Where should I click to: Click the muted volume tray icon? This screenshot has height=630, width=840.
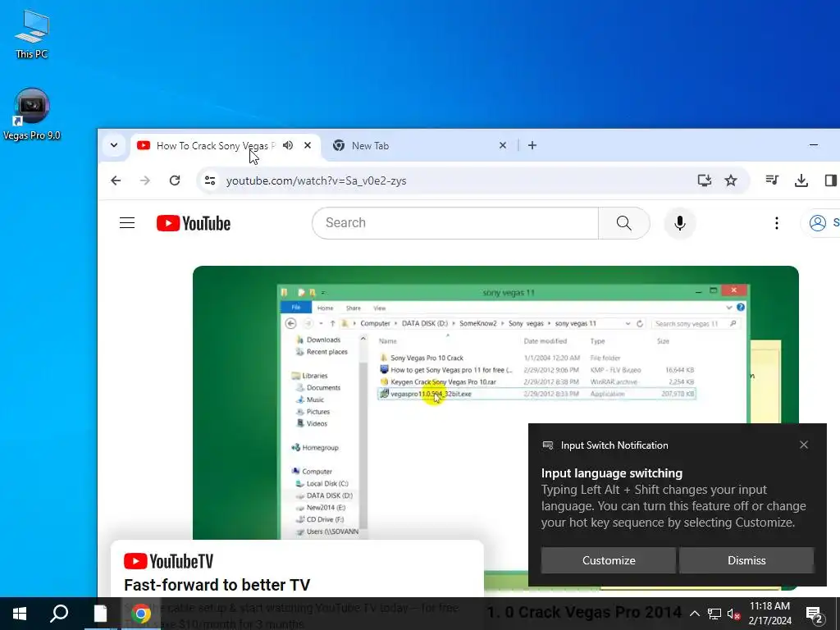[x=733, y=614]
